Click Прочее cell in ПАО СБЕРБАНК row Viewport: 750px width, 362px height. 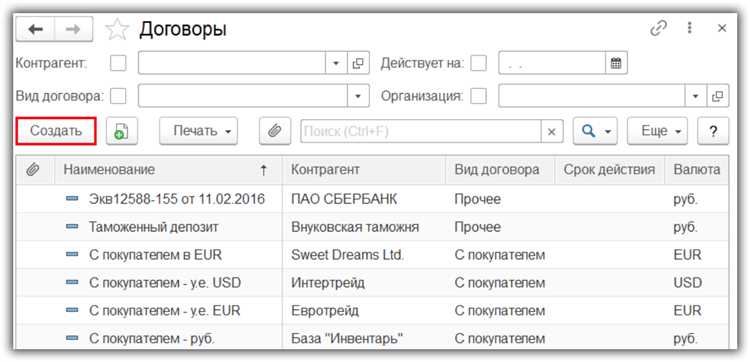point(477,198)
